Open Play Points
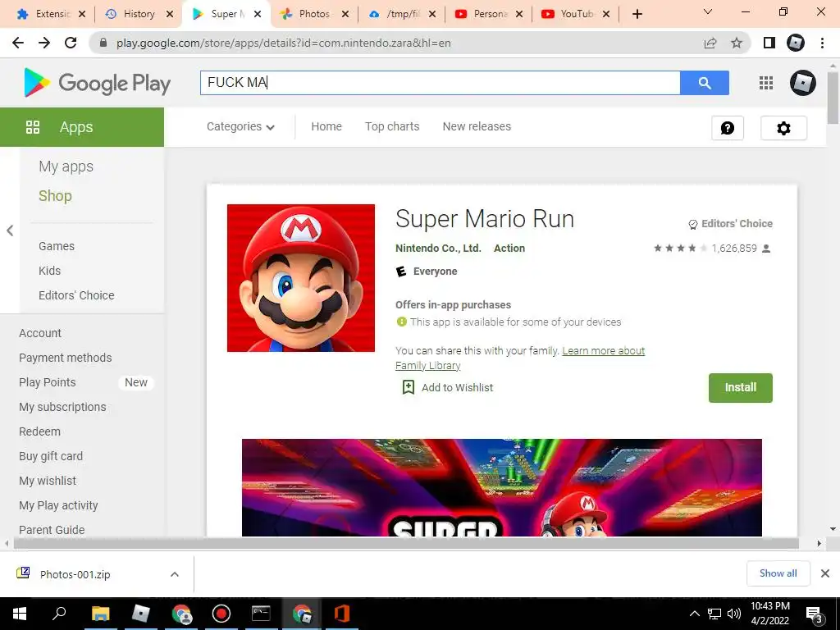Screen dimensions: 840x630 [x=47, y=382]
